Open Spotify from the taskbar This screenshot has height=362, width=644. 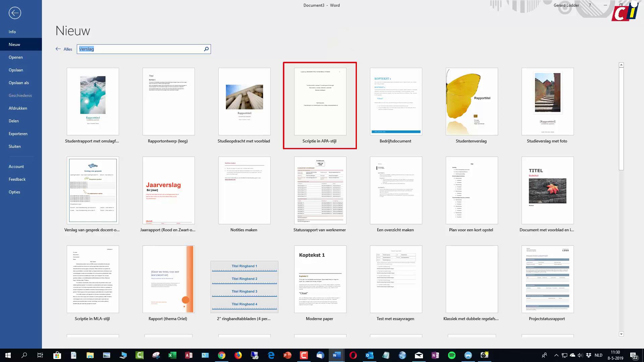[451, 355]
